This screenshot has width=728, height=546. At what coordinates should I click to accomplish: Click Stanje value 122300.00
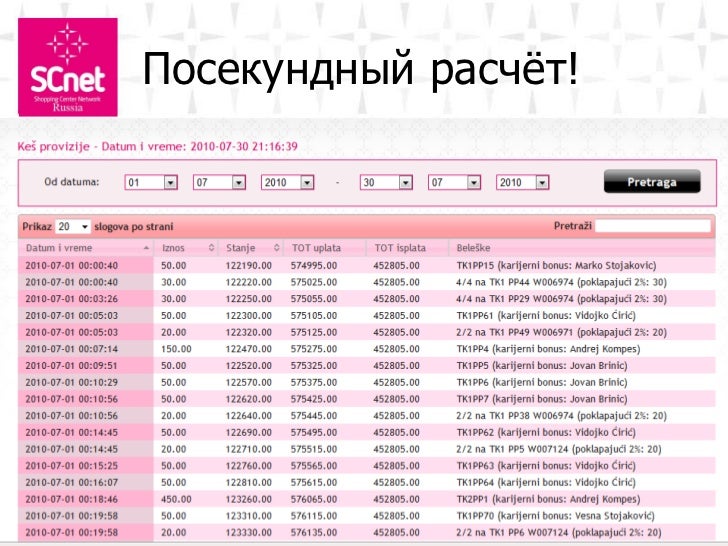coord(248,316)
